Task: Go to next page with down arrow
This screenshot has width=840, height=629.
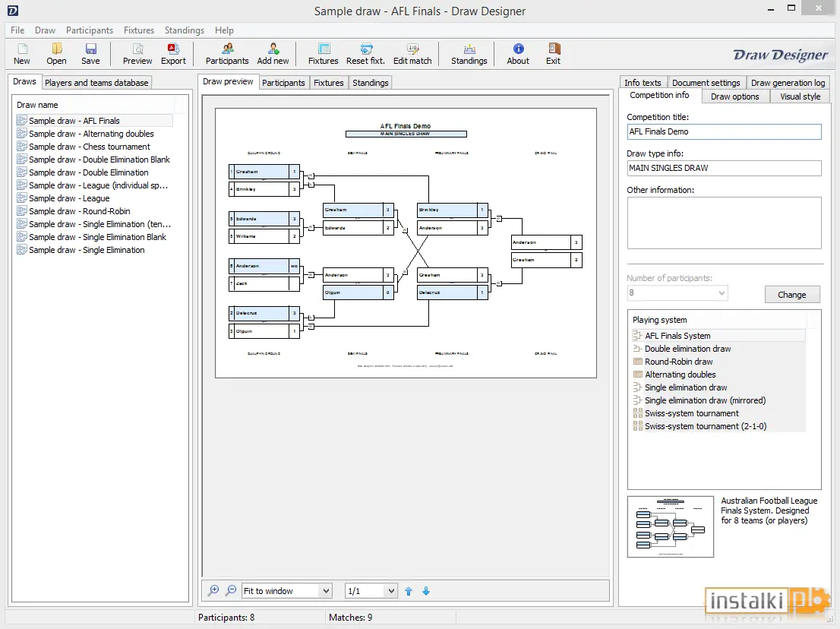Action: pyautogui.click(x=426, y=591)
